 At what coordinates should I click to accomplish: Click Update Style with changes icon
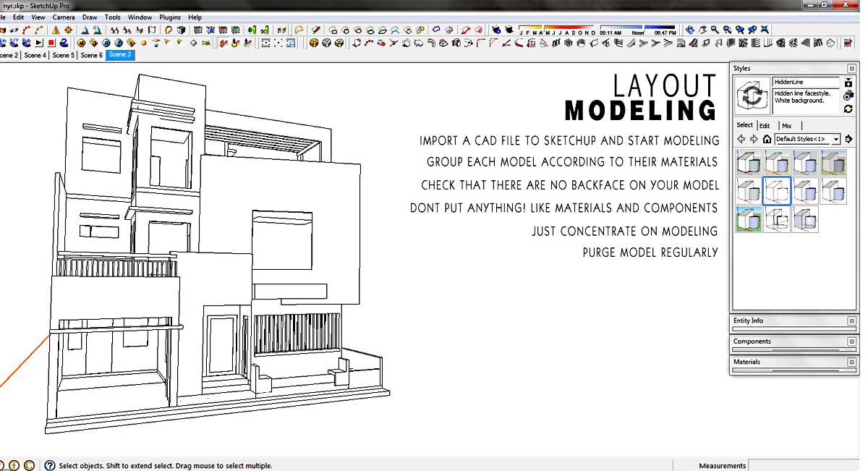(848, 109)
